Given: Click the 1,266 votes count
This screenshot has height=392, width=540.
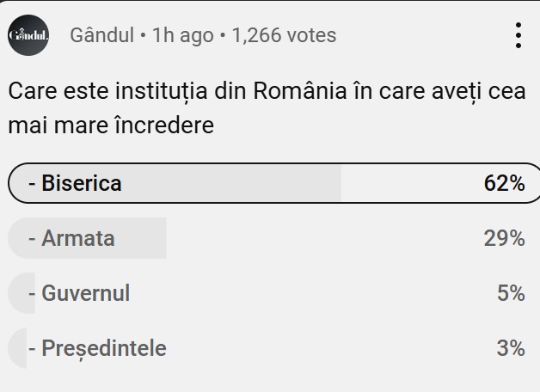Looking at the screenshot, I should 284,35.
